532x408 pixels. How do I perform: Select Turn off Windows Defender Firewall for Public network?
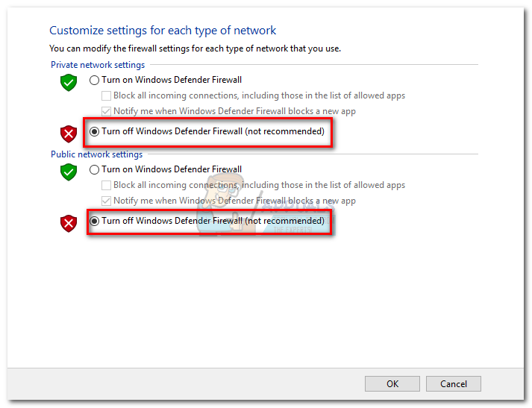click(94, 221)
